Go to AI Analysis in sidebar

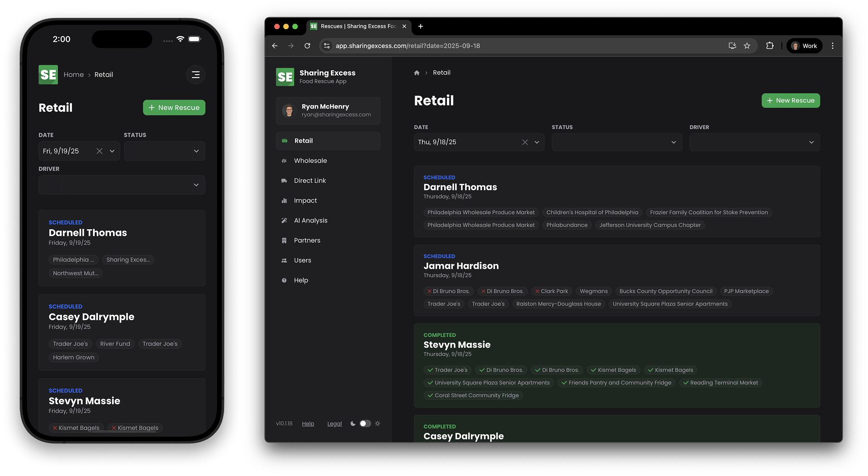pos(310,221)
